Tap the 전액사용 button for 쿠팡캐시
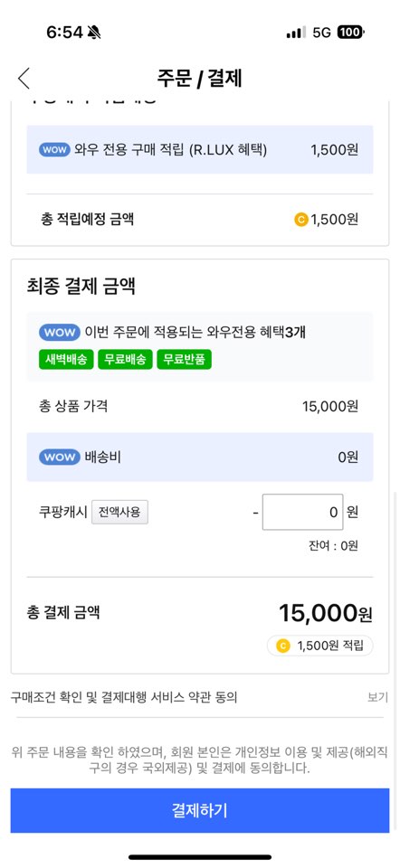Screen dimensions: 400x868 click(119, 512)
